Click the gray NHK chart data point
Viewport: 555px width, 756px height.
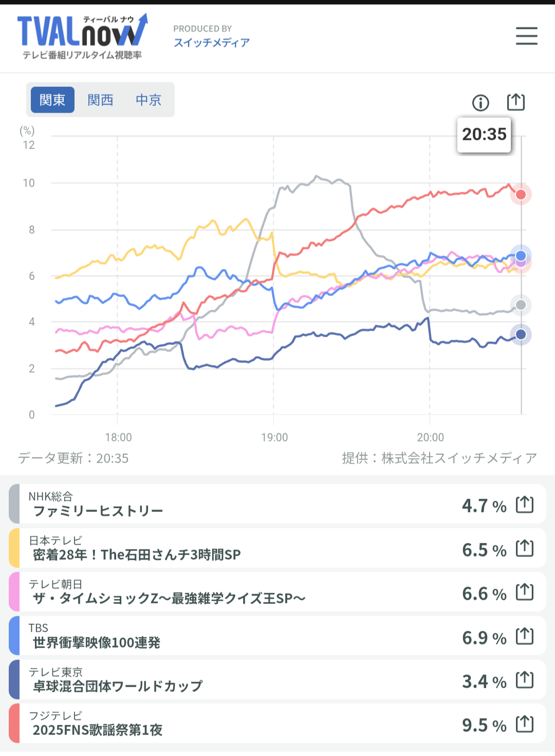521,305
